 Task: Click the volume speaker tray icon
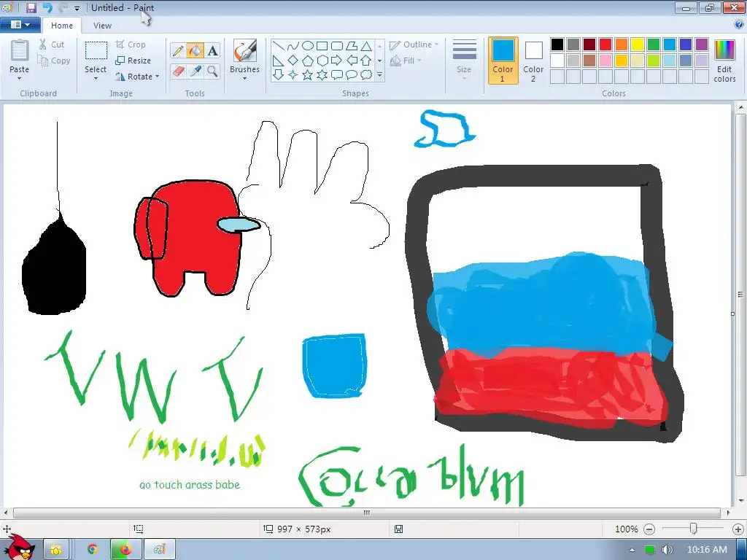coord(667,550)
